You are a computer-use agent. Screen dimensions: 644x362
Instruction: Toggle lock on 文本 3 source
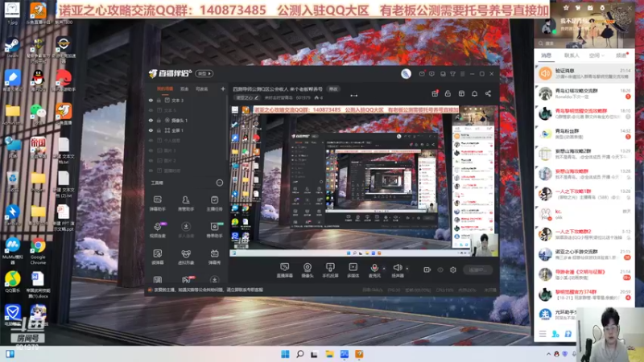tap(159, 100)
